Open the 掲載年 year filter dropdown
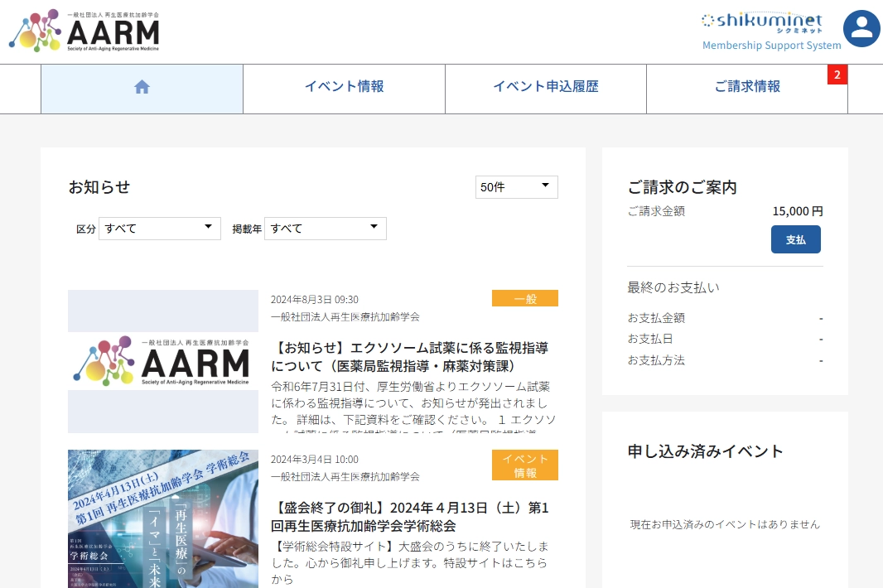The image size is (883, 588). pos(325,229)
